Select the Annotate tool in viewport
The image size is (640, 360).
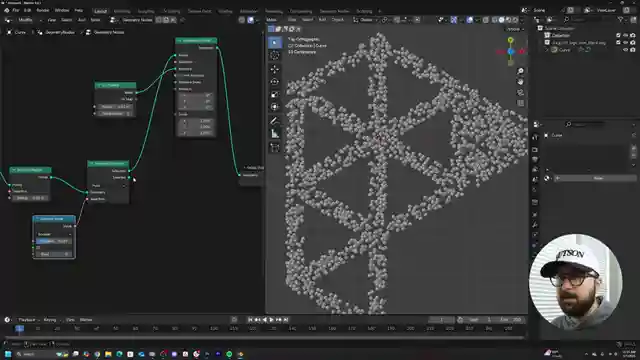click(x=275, y=121)
